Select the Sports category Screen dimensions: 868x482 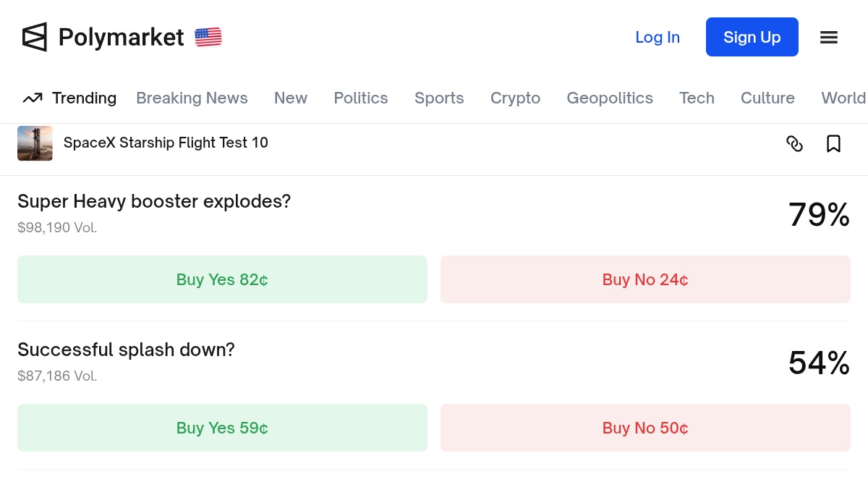[x=439, y=98]
